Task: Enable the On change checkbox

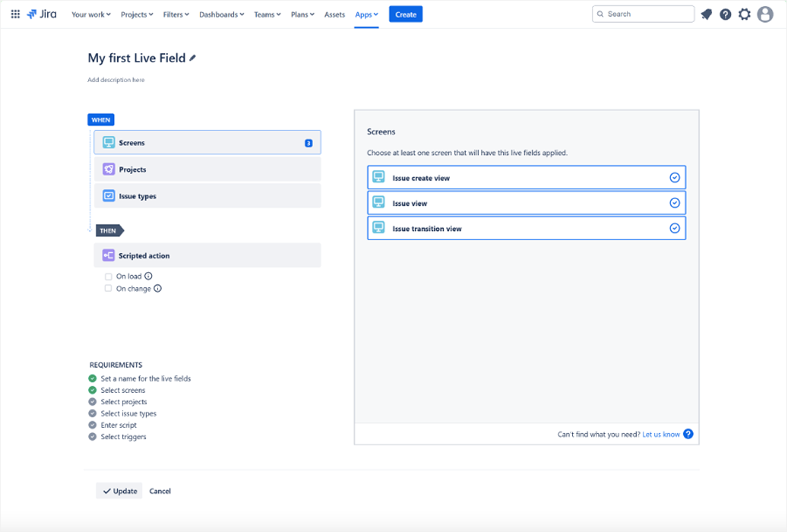Action: pos(108,288)
